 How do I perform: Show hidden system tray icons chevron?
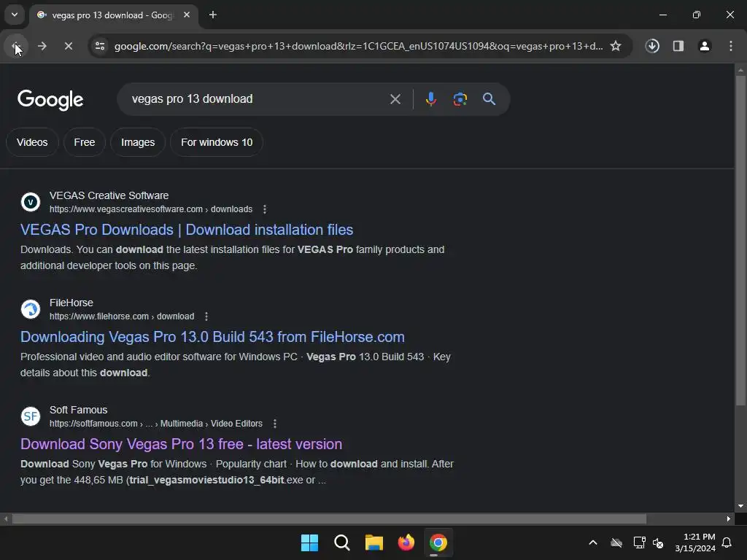coord(593,542)
